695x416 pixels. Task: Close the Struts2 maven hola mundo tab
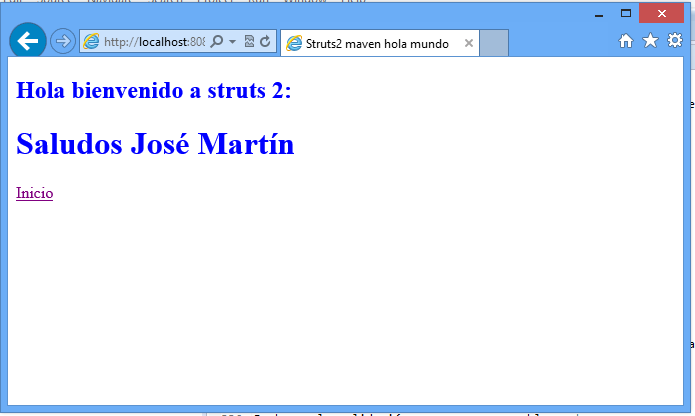tap(469, 43)
